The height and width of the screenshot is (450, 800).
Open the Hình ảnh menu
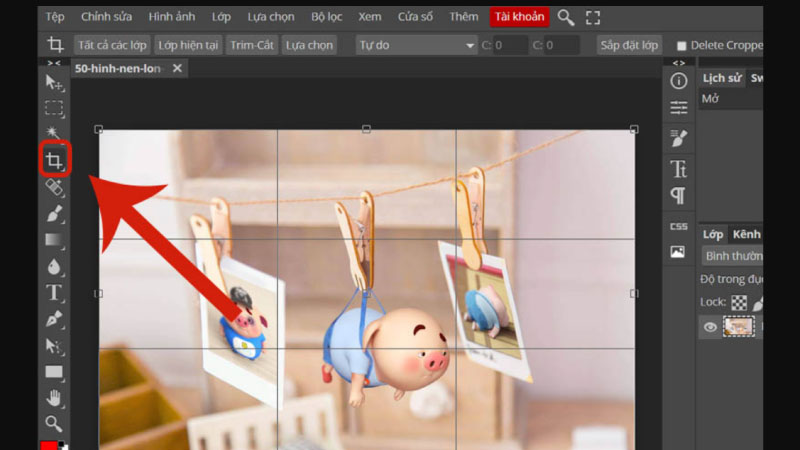click(172, 17)
